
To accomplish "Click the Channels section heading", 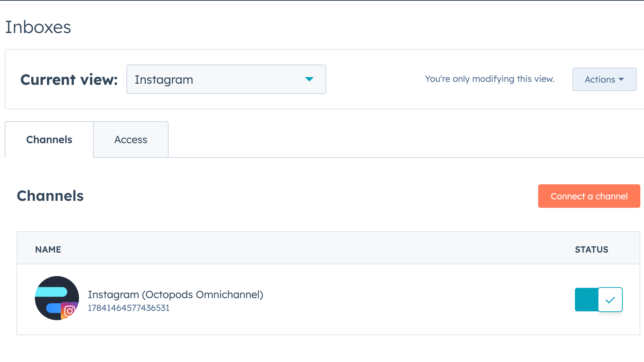I will (50, 196).
